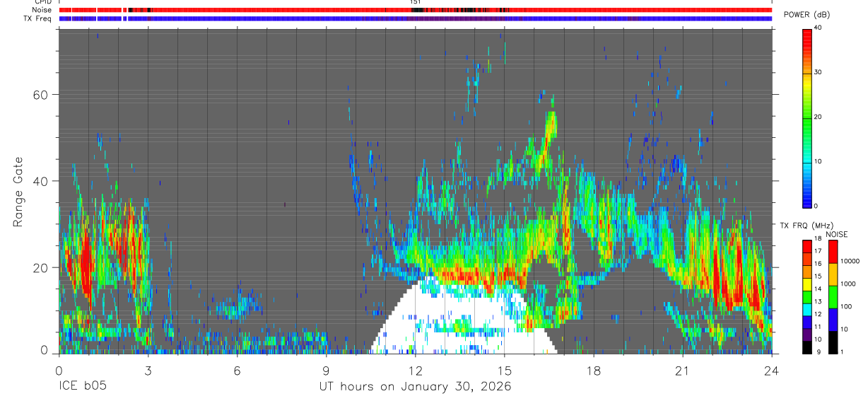Click the 30 tick on the power colorbar
Viewport: 868px width, 401px height.
point(817,72)
